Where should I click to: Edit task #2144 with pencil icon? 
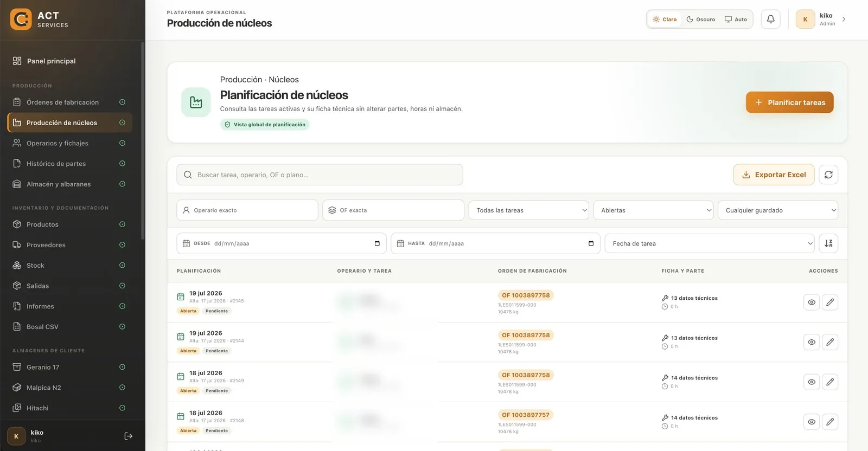(830, 342)
